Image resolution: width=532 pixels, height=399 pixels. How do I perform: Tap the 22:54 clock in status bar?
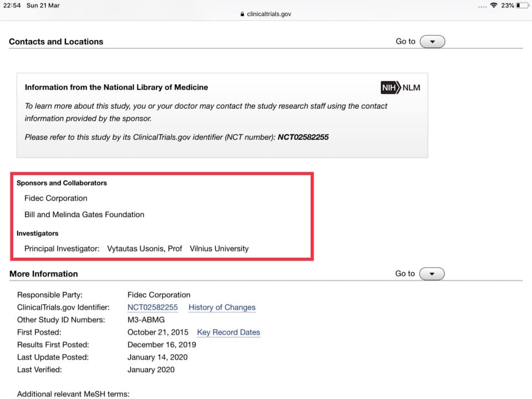coord(12,6)
